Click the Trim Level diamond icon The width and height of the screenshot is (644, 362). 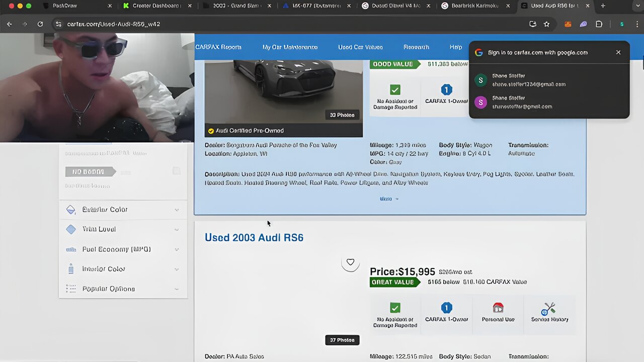[71, 229]
